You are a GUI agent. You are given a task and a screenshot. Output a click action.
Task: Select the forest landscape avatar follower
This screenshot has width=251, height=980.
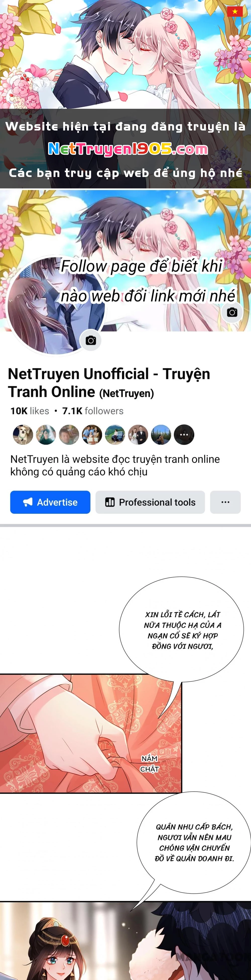(x=161, y=434)
